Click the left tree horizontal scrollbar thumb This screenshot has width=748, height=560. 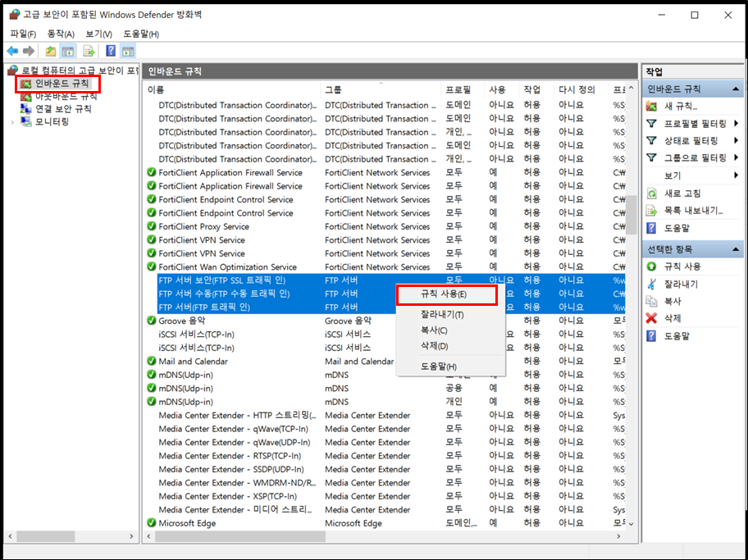click(x=46, y=536)
